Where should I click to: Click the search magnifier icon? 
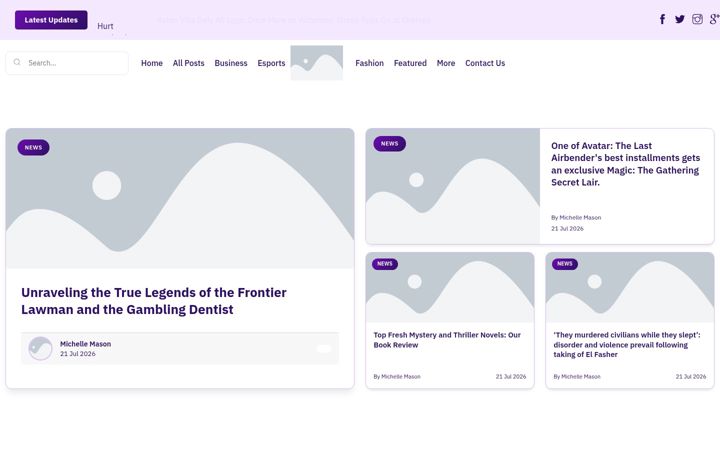tap(17, 62)
